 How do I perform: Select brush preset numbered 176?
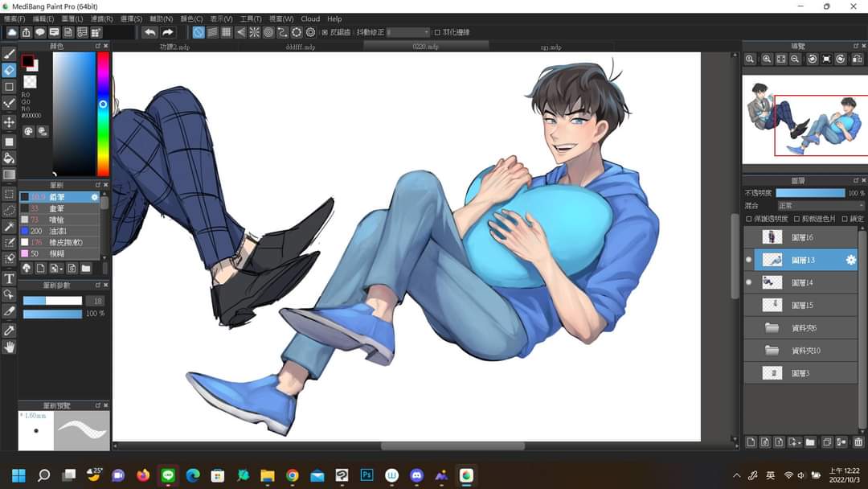(x=59, y=243)
